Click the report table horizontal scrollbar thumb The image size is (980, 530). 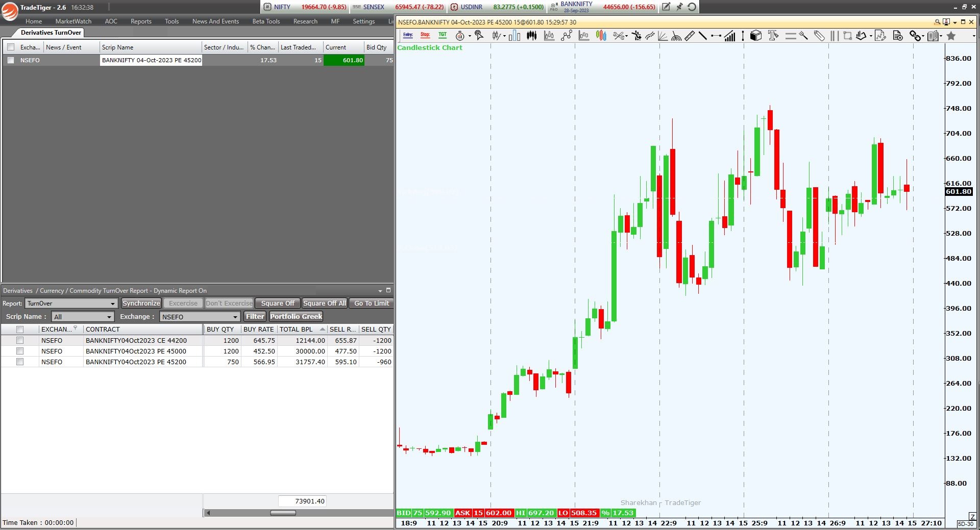tap(283, 513)
